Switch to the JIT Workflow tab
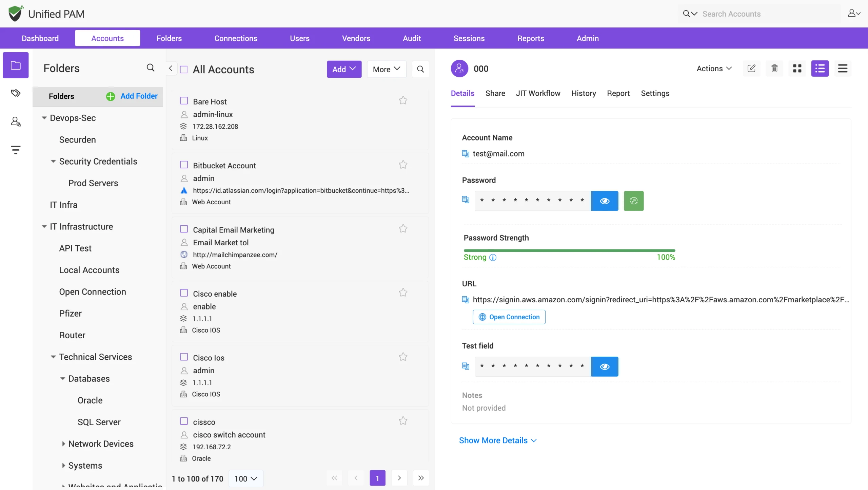868x490 pixels. tap(538, 93)
